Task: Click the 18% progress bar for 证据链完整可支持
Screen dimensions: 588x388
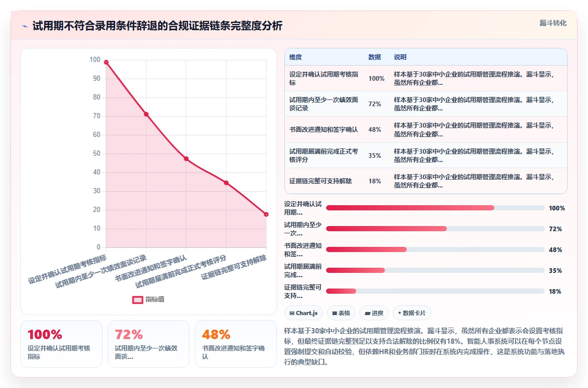Action: click(x=435, y=291)
